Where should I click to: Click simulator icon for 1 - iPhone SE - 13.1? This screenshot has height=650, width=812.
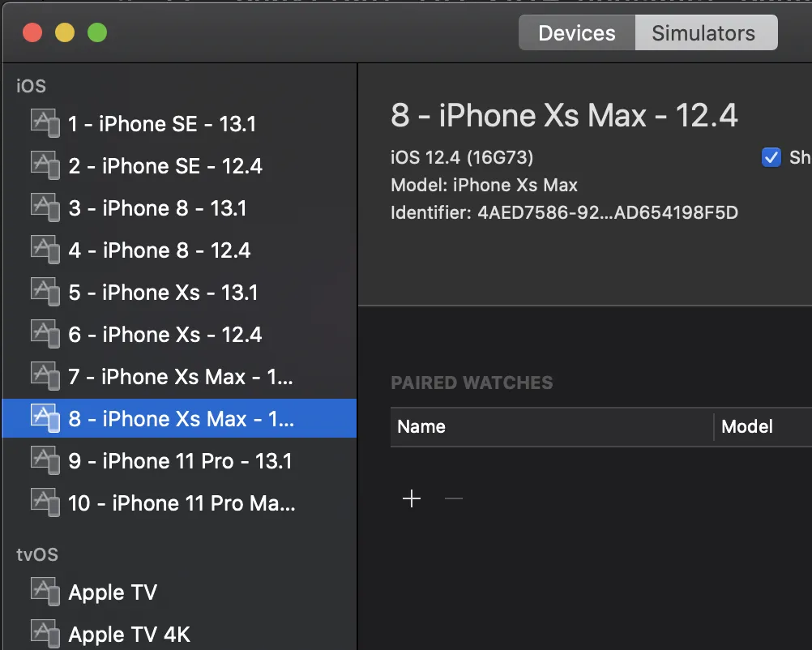pos(45,123)
